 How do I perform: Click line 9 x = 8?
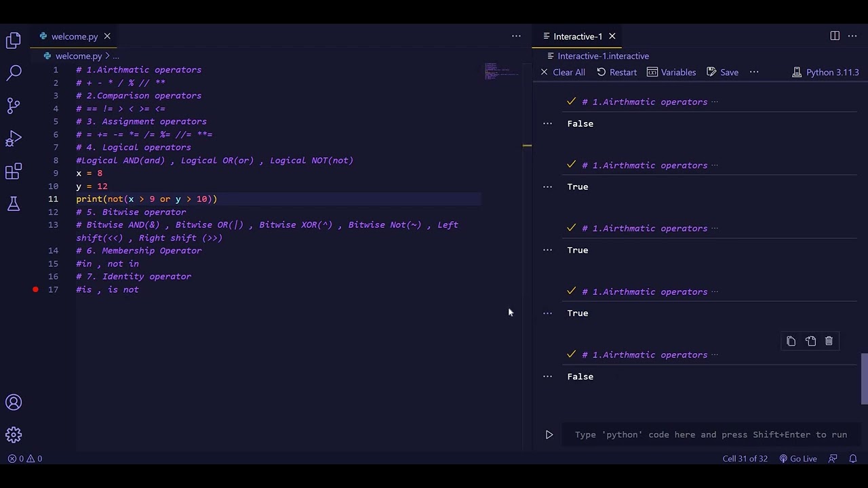[x=89, y=174]
